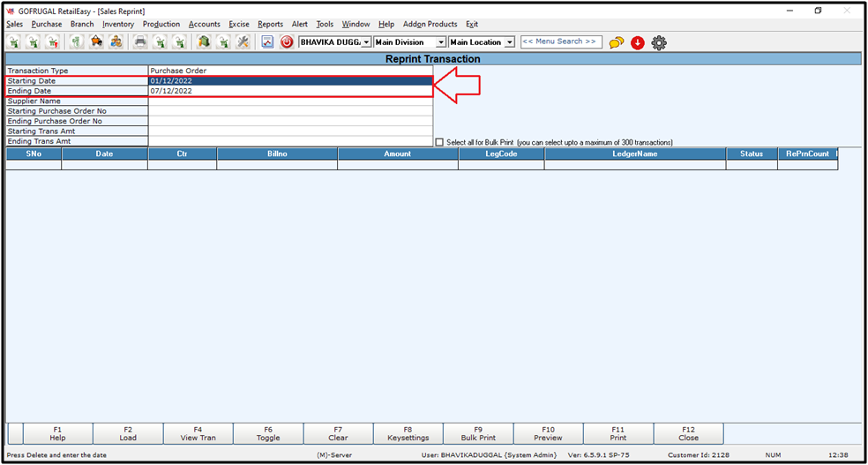Click the F12 Close button
The height and width of the screenshot is (465, 868).
click(689, 433)
